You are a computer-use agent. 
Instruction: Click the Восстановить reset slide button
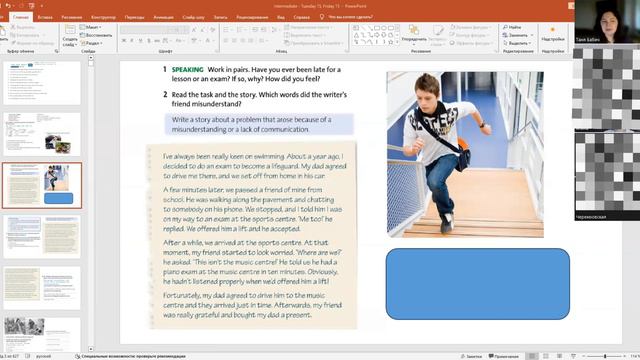(96, 35)
